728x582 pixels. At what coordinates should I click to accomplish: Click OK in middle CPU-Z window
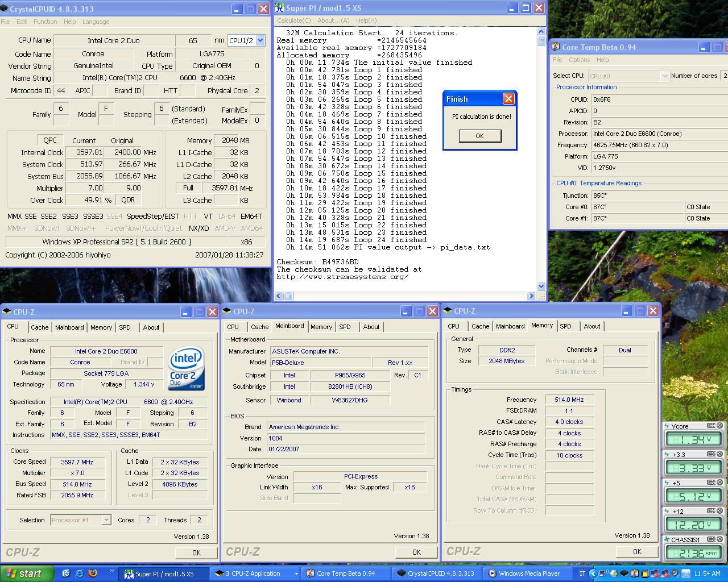point(416,552)
